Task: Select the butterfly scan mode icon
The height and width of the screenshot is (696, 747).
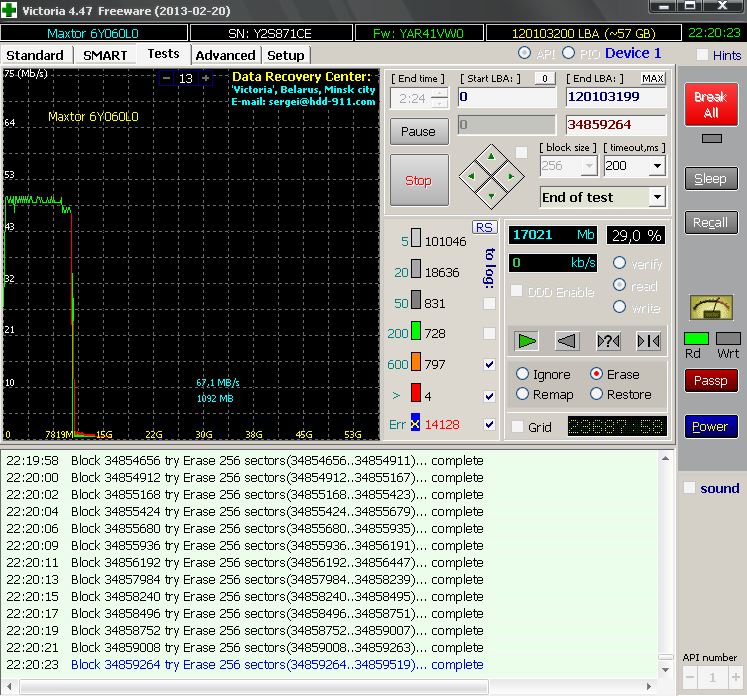Action: (648, 341)
